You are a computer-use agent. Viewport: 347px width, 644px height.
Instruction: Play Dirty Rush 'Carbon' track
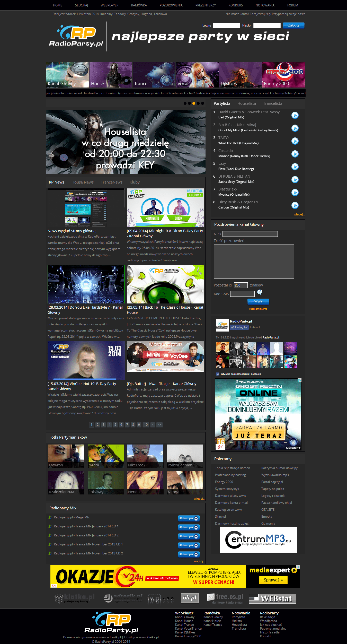tap(295, 205)
